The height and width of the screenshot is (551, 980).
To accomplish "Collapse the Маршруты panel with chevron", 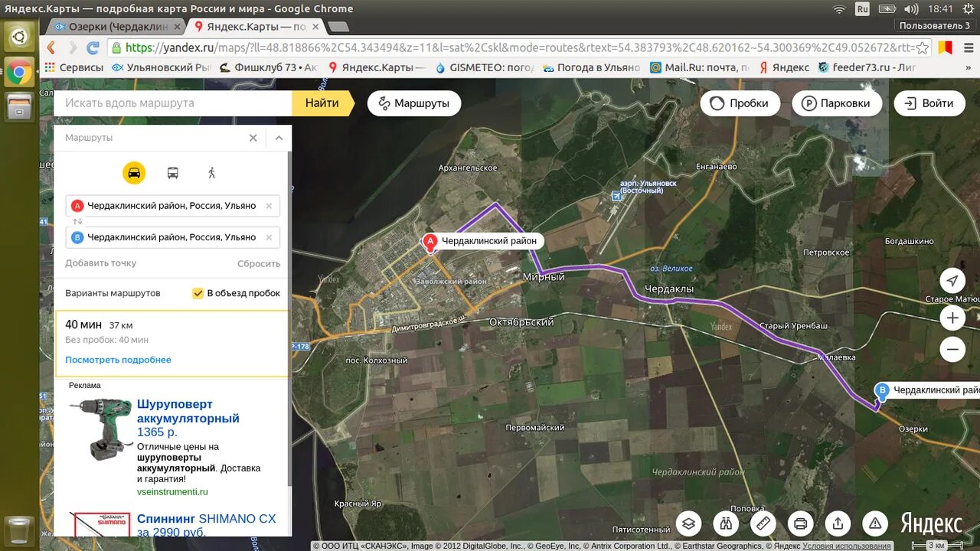I will (x=279, y=138).
